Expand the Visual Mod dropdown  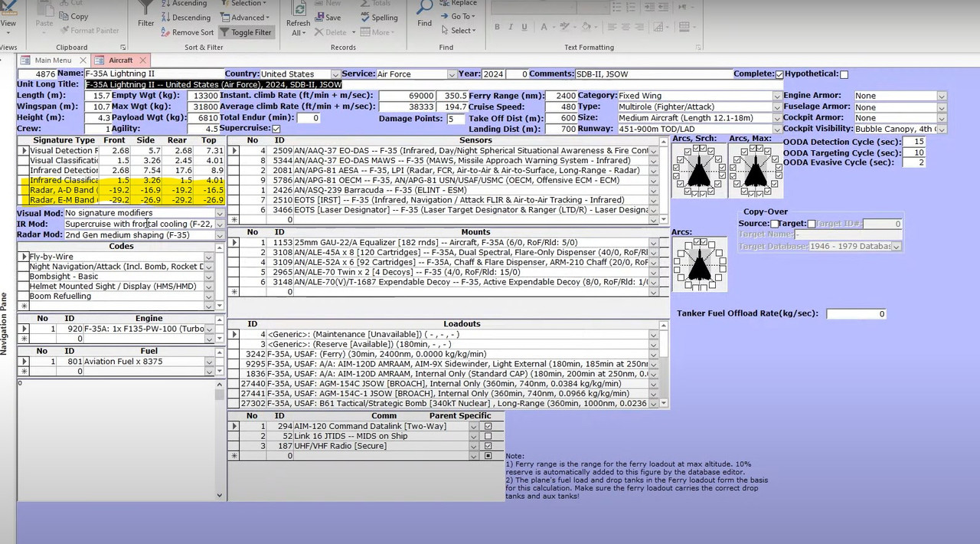(x=220, y=213)
